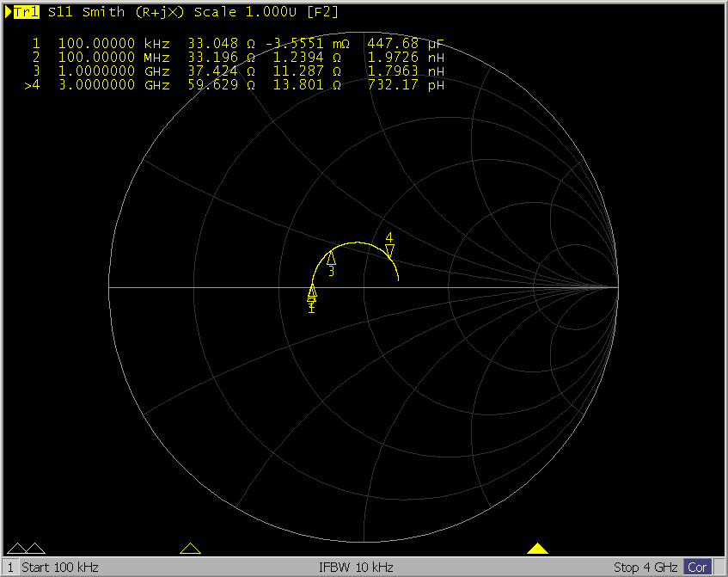728x577 pixels.
Task: Click the filled yellow marker indicator at bottom
Action: click(538, 549)
